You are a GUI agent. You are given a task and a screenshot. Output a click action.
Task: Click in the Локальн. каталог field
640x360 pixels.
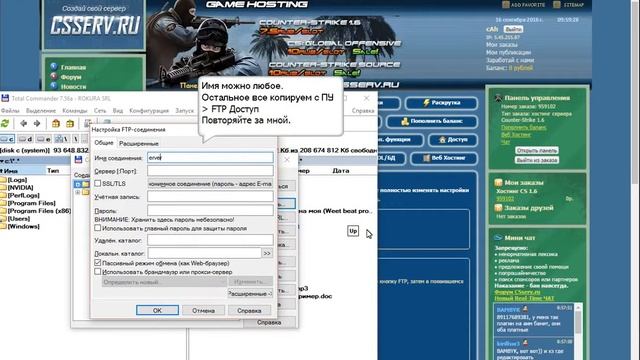(x=204, y=253)
